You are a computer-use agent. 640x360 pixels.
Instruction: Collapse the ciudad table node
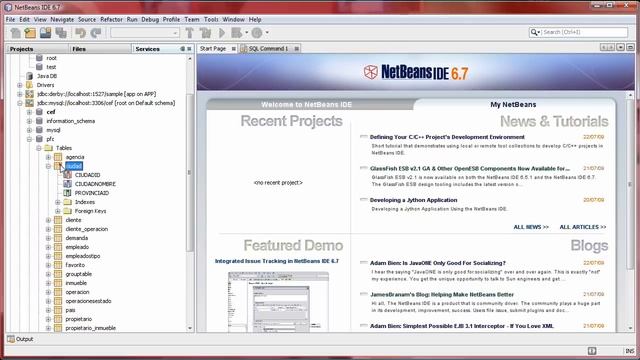[49, 166]
